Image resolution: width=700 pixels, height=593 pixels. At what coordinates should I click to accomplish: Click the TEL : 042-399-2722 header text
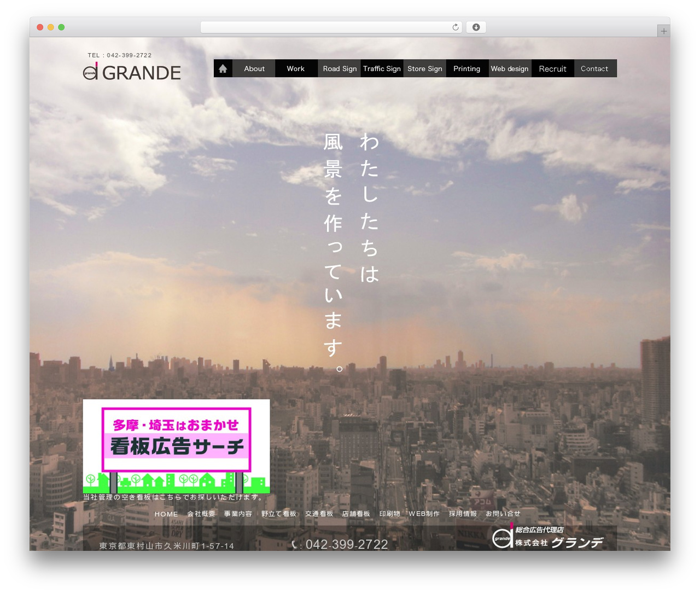click(120, 55)
